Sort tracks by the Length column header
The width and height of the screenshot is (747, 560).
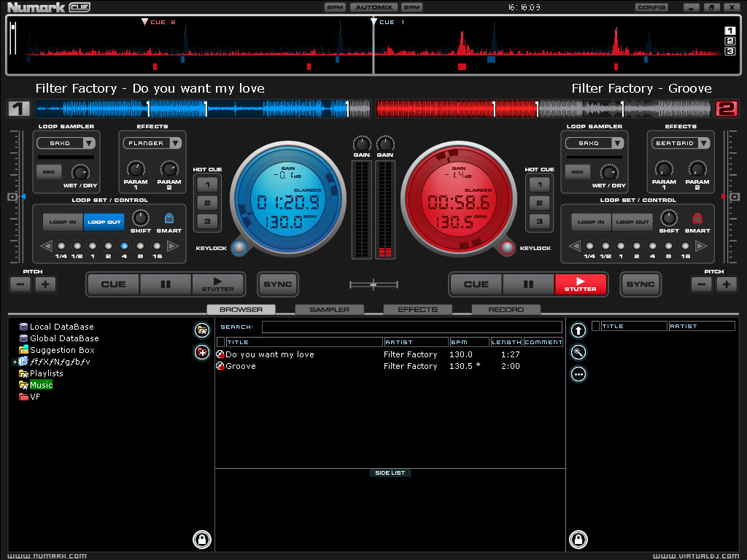coord(506,342)
